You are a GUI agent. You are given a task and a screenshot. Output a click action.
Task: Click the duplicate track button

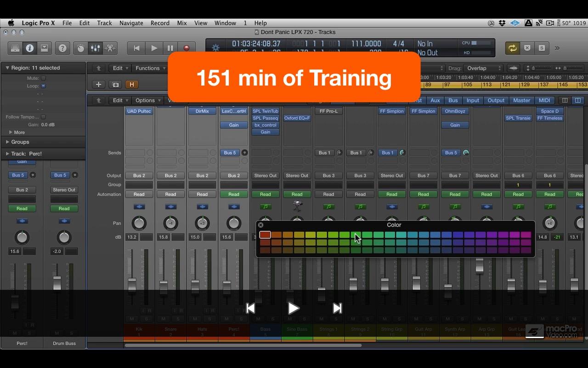coord(115,85)
